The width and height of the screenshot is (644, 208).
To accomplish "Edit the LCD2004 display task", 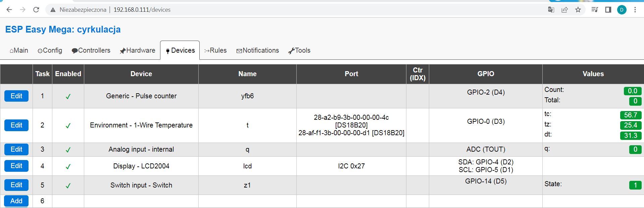I will [x=16, y=166].
